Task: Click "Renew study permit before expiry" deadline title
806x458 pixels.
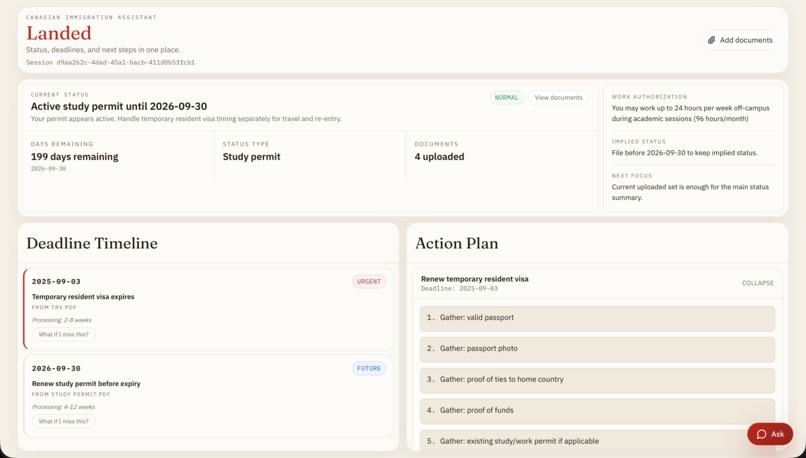Action: click(x=86, y=384)
